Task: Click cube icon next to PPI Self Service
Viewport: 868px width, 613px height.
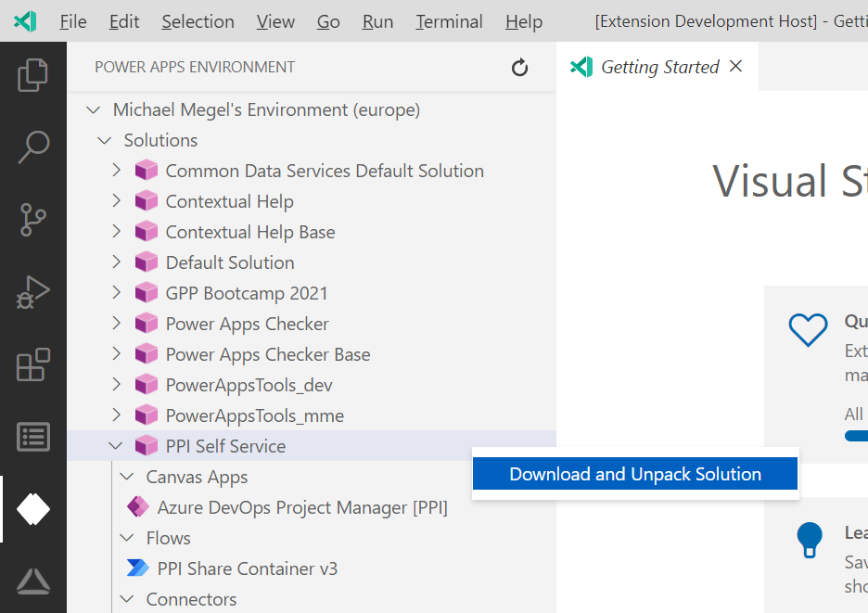Action: click(147, 445)
